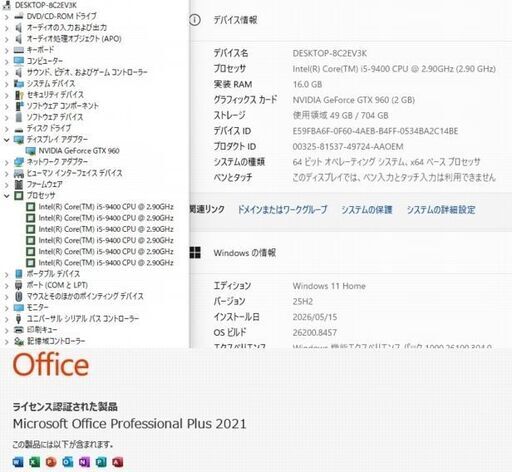This screenshot has width=512, height=472.
Task: Open the システムの保護 link
Action: (x=367, y=210)
